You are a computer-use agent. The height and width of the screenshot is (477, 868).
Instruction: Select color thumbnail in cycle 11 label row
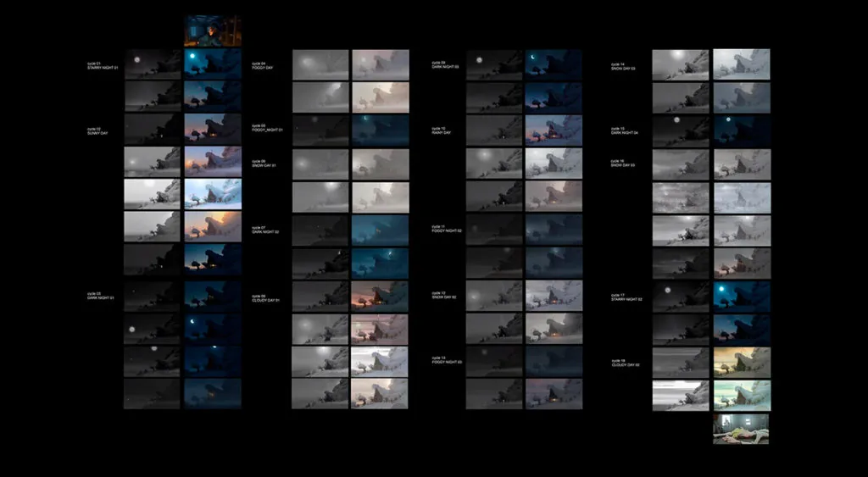coord(554,230)
